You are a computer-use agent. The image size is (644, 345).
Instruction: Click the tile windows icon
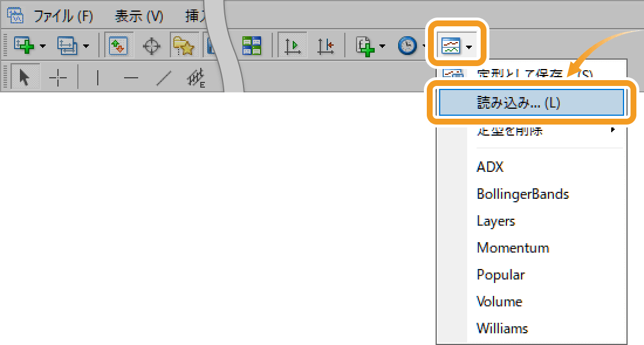[252, 46]
